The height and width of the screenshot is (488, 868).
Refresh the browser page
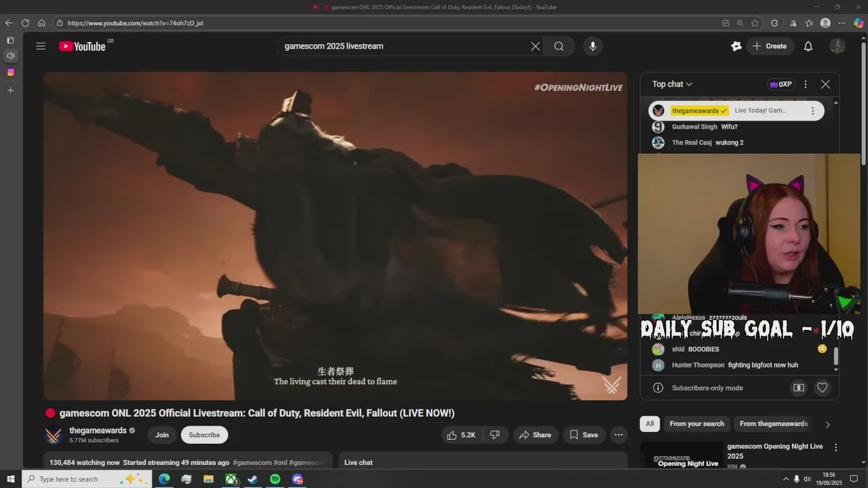coord(25,23)
